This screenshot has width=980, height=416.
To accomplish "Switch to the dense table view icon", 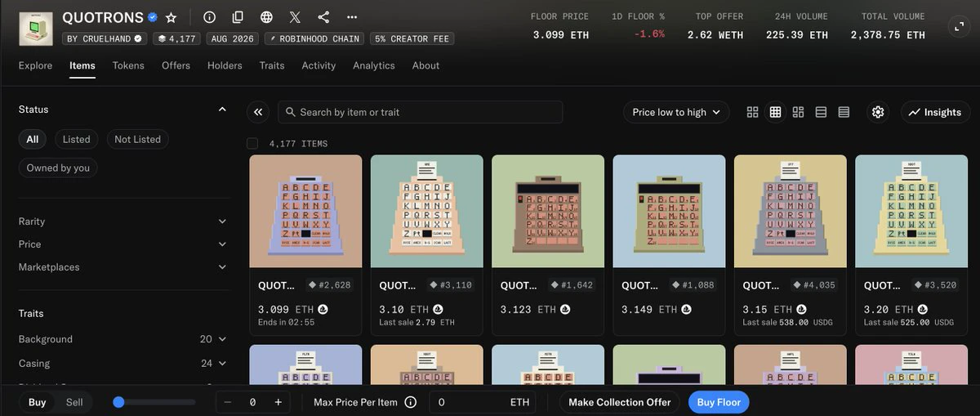I will point(844,112).
